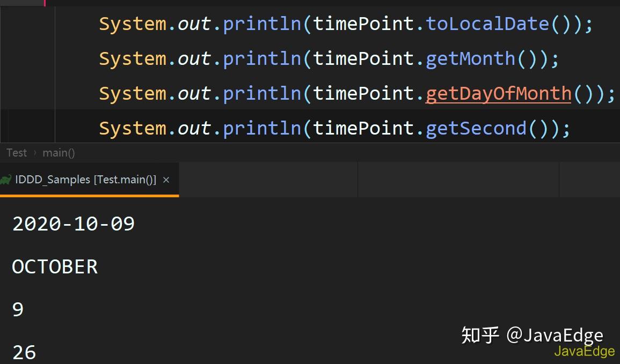Select the main() breadcrumb item
The image size is (620, 364).
pyautogui.click(x=59, y=153)
